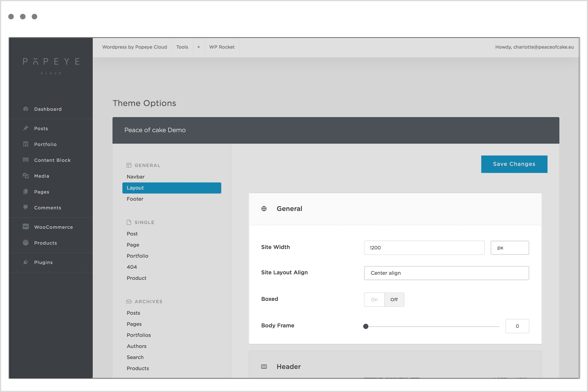Click the Peace of cake Demo title

[x=155, y=130]
